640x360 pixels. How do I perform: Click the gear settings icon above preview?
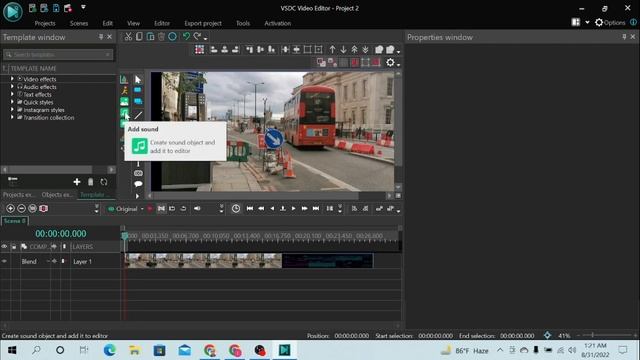[391, 62]
